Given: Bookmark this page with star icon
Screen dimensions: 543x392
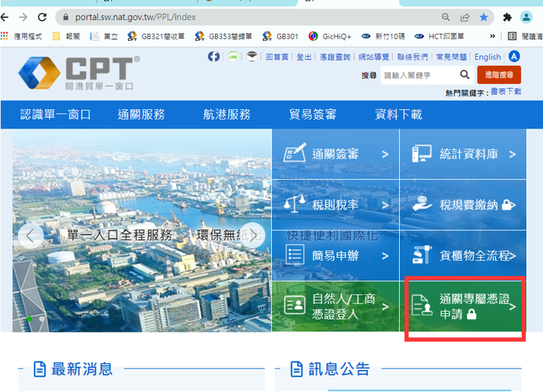Looking at the screenshot, I should tap(484, 17).
